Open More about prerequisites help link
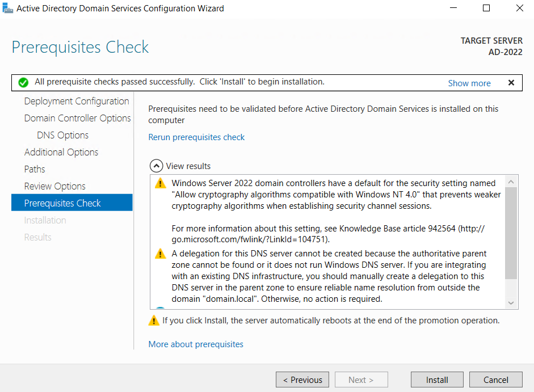Viewport: 534px width, 392px height. [195, 344]
